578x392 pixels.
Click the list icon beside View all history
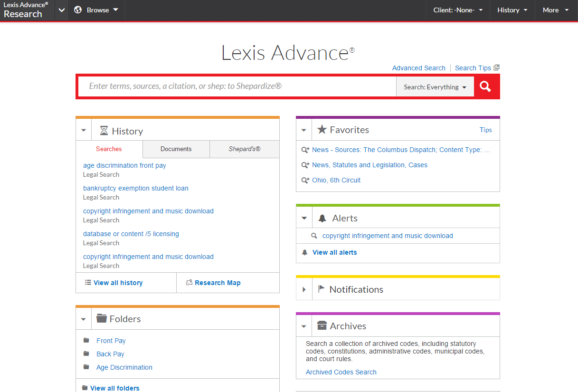tap(88, 282)
